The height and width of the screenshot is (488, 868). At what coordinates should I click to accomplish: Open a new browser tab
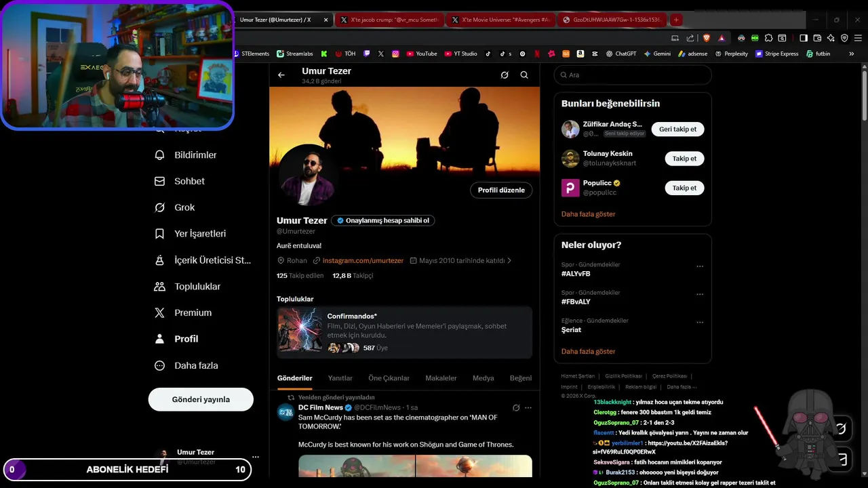coord(676,20)
